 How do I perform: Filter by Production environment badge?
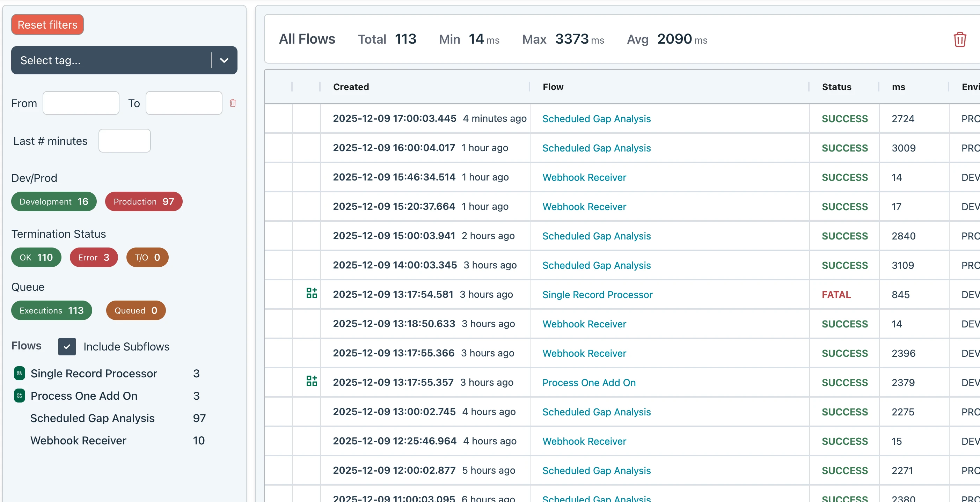click(144, 201)
